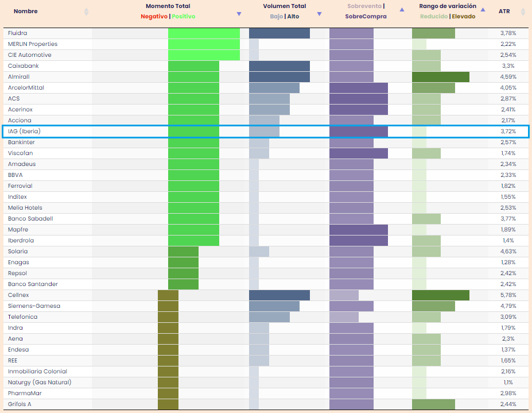Select the Fluidra row name

coord(17,33)
